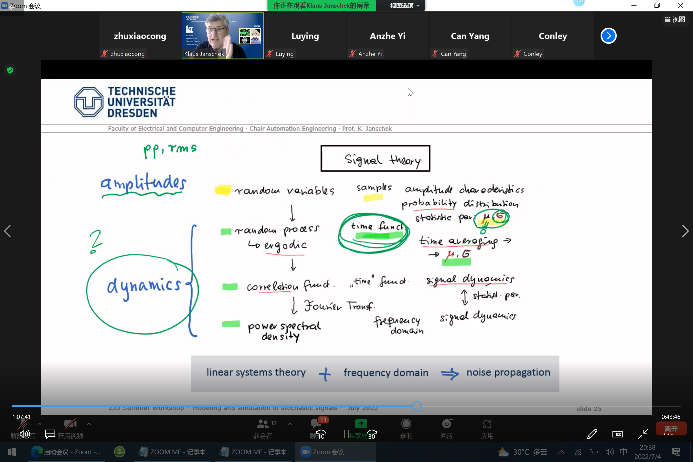Screen dimensions: 693x462
Task: Open the Participants panel
Action: (262, 427)
